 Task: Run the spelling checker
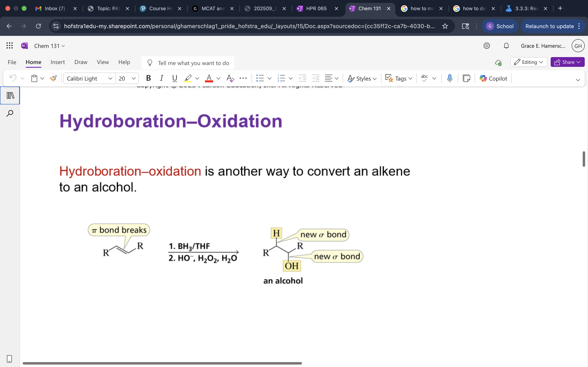424,78
